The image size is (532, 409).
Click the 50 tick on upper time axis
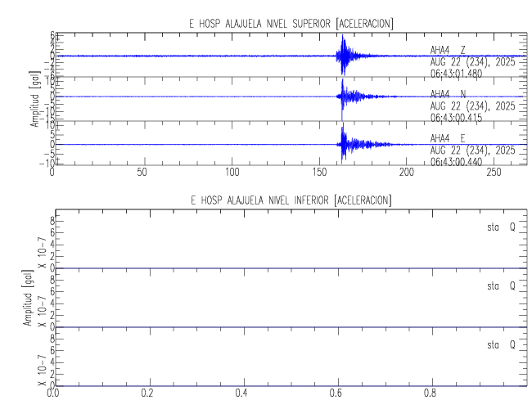tap(142, 173)
